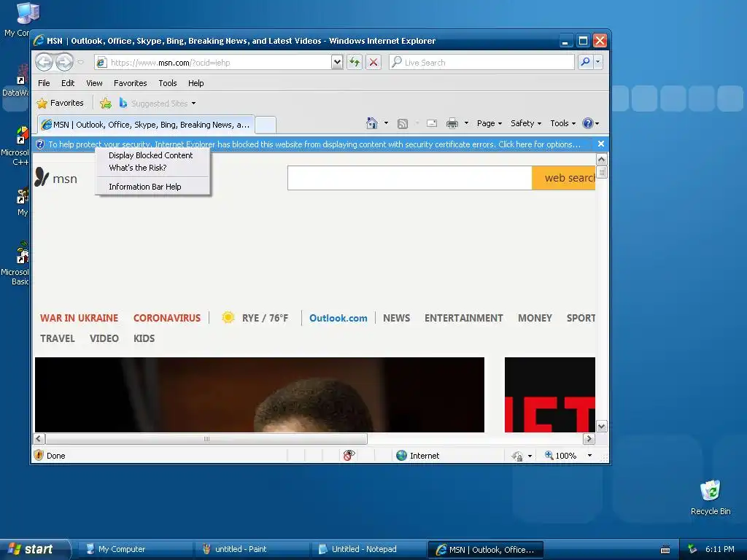Click the horizontal scrollbar thumb

pos(206,438)
